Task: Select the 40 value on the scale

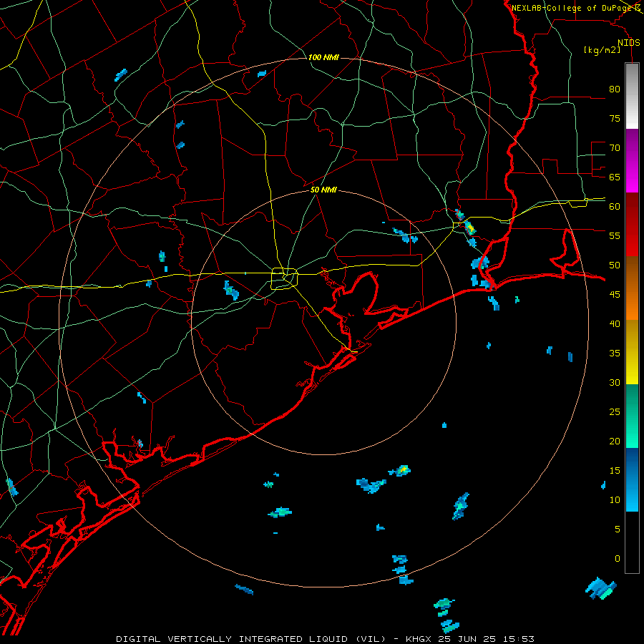Action: [615, 324]
